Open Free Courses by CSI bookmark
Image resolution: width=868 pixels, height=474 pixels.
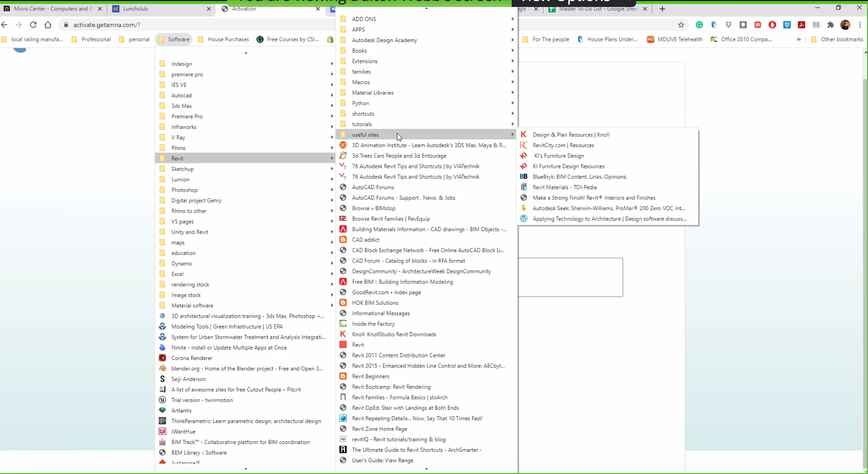tap(288, 39)
